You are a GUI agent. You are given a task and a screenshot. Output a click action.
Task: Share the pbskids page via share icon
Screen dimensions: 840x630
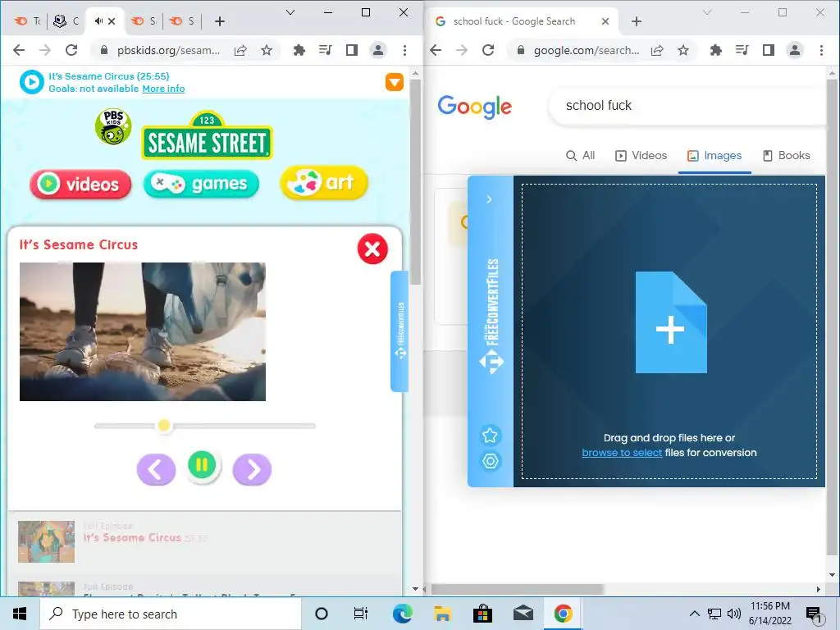point(240,50)
